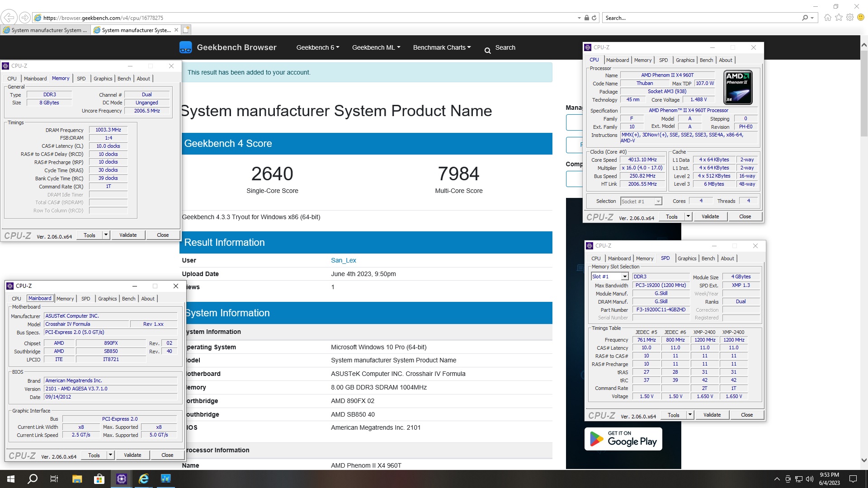The image size is (868, 488).
Task: Open address bar history dropdown
Action: point(579,18)
